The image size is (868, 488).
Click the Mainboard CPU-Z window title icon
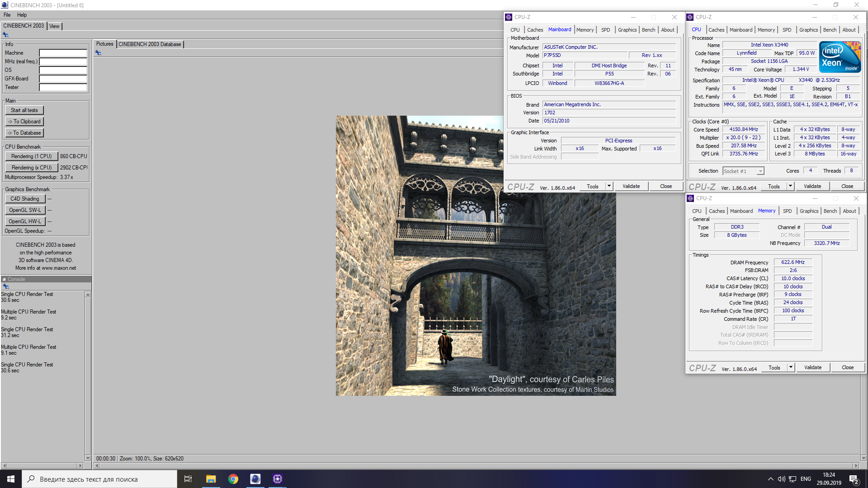(x=509, y=17)
